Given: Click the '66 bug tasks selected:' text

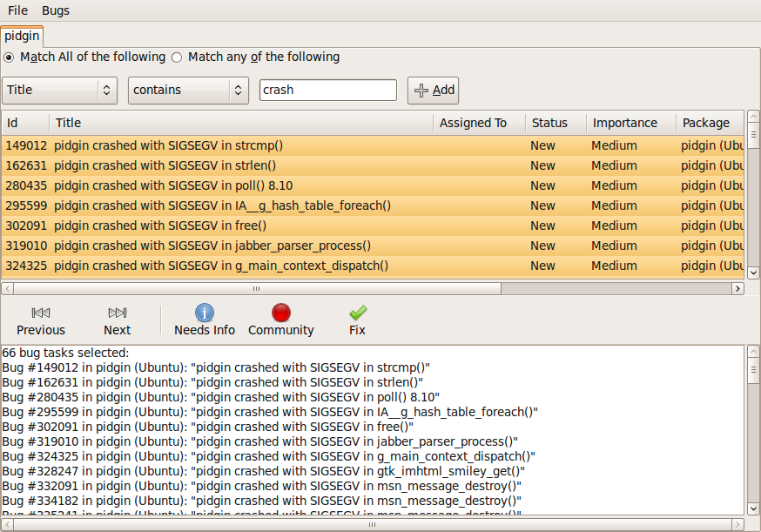Looking at the screenshot, I should pyautogui.click(x=65, y=353).
